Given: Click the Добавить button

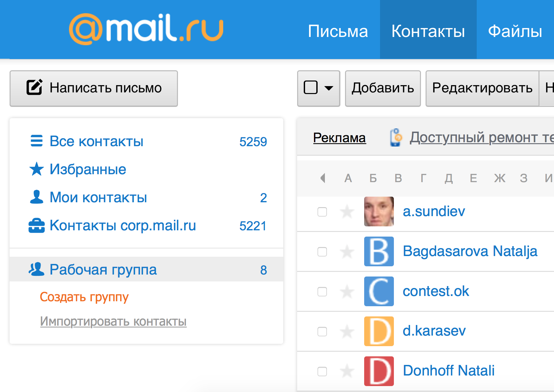Looking at the screenshot, I should pos(383,88).
